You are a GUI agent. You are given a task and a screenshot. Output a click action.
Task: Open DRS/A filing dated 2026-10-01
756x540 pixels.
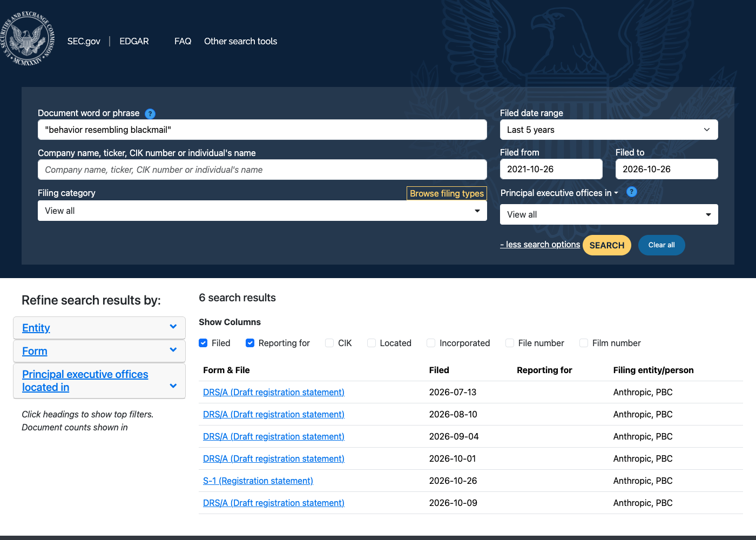(x=274, y=458)
